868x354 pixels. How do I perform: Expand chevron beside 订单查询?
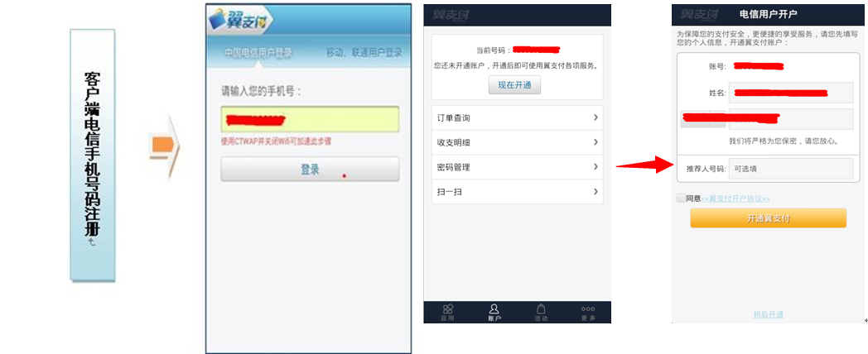[x=596, y=117]
